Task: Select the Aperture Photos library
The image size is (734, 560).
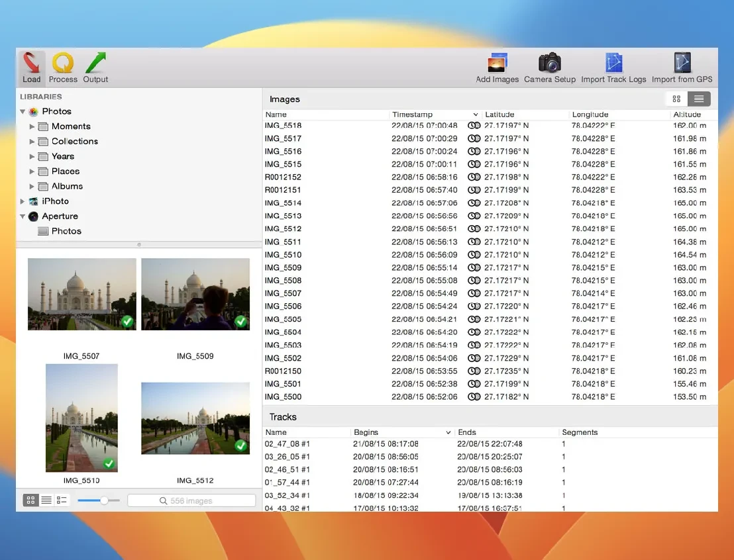Action: (x=66, y=231)
